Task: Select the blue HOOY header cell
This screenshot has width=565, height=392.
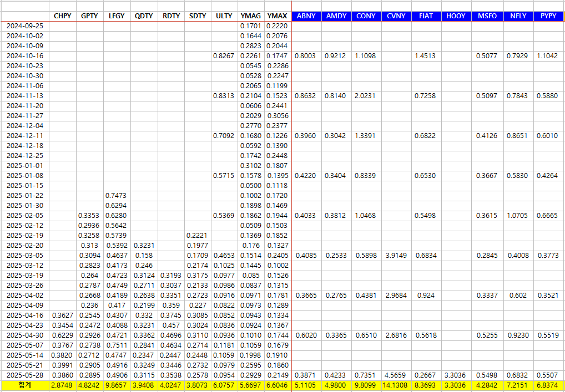Action: coord(456,16)
